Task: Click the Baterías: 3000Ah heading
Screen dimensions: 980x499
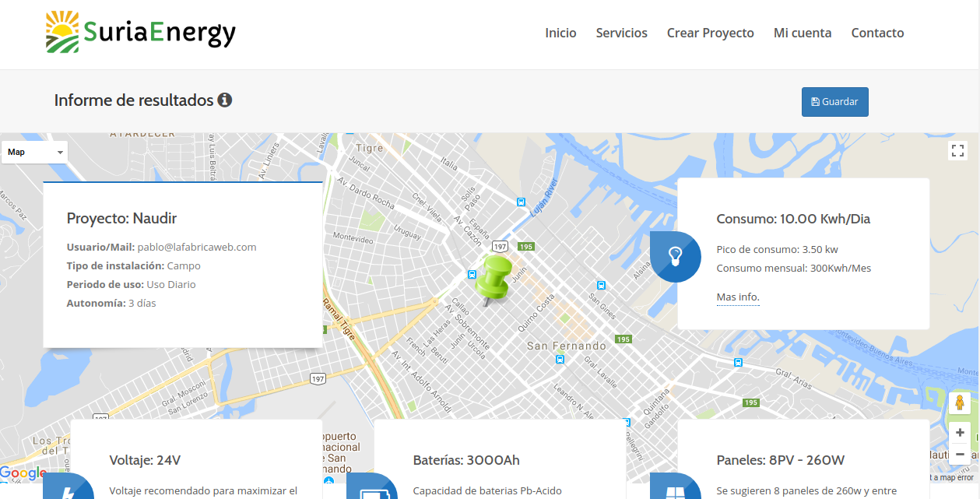Action: click(x=466, y=460)
